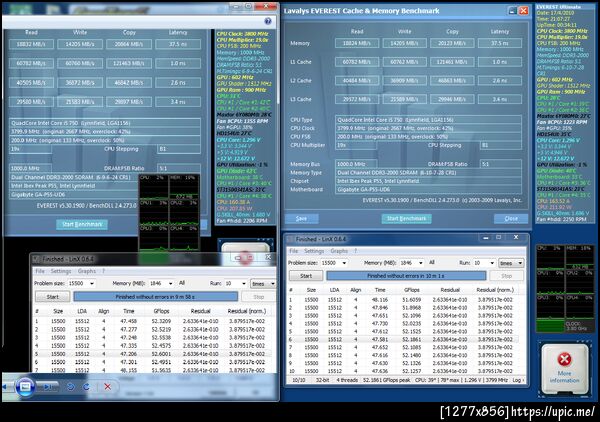Maximize the right LinX 0.6.4 window
This screenshot has height=422, width=600.
click(499, 238)
